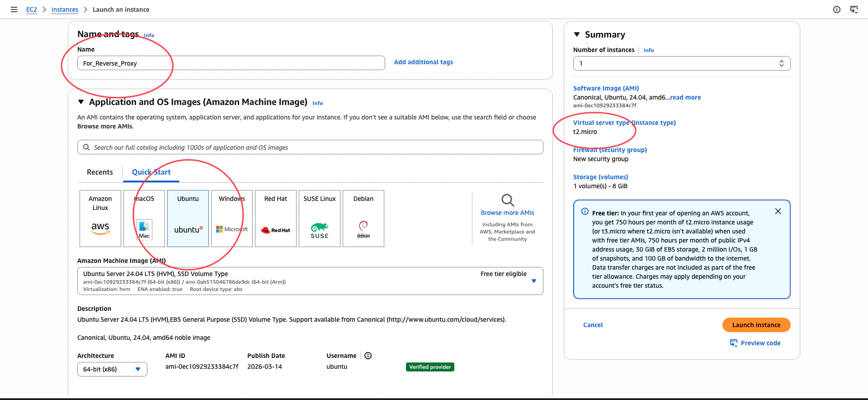Click the Free tier eligible label
This screenshot has width=868, height=400.
pyautogui.click(x=504, y=274)
